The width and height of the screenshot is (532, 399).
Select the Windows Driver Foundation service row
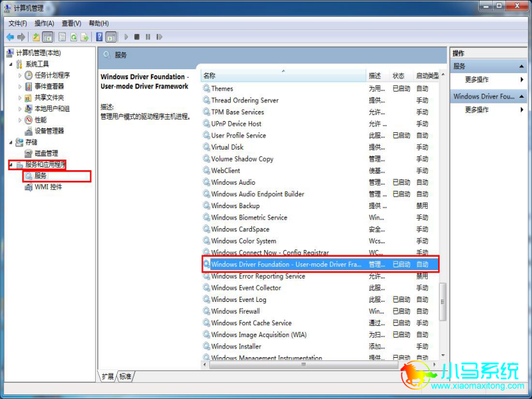click(320, 264)
